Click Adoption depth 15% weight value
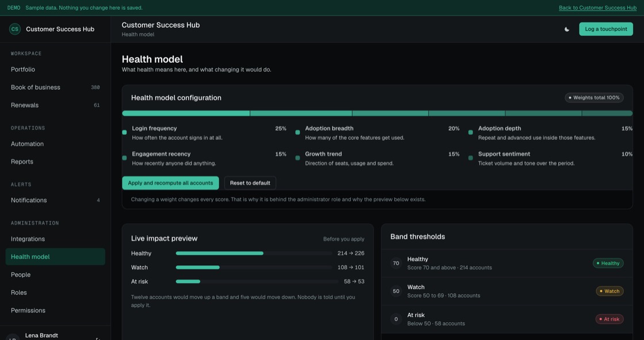 (x=627, y=129)
